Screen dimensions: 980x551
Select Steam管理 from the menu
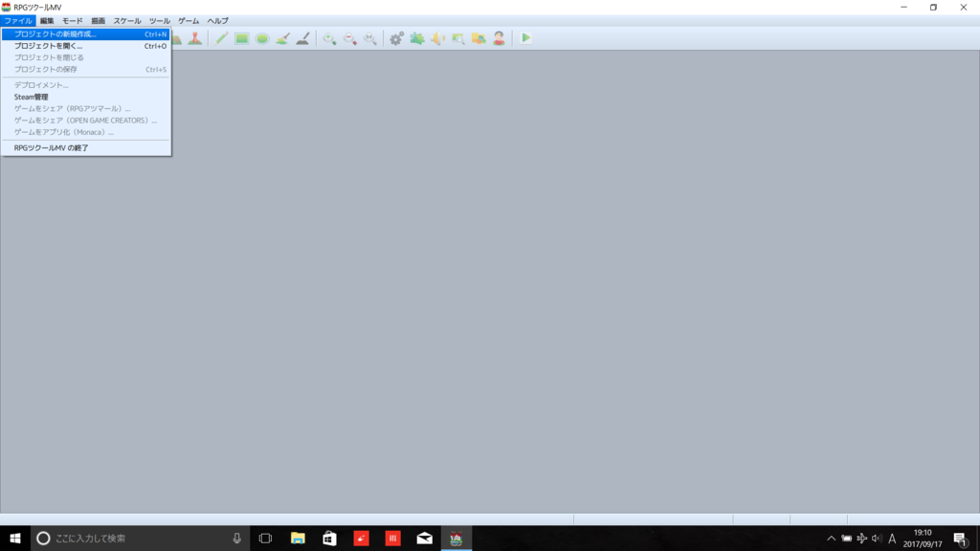pyautogui.click(x=85, y=97)
